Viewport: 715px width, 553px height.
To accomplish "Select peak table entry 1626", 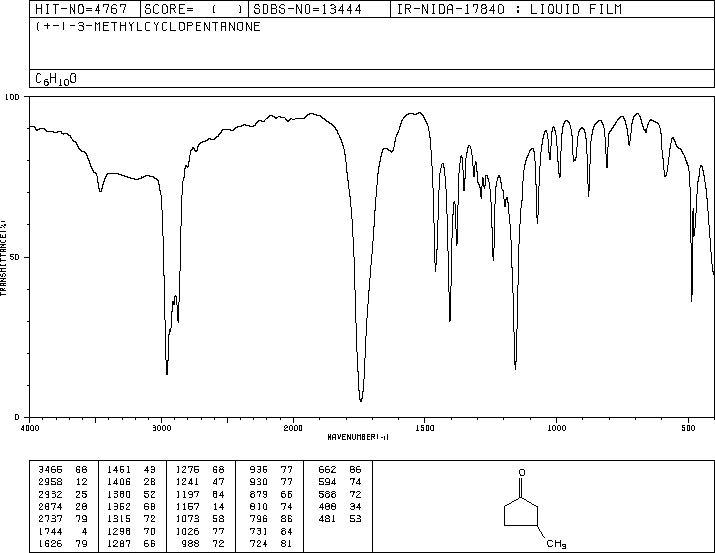I will click(x=51, y=544).
